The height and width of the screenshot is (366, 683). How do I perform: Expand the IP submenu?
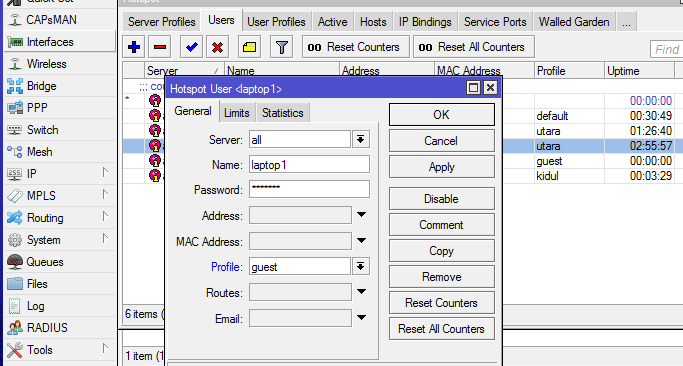pos(105,173)
